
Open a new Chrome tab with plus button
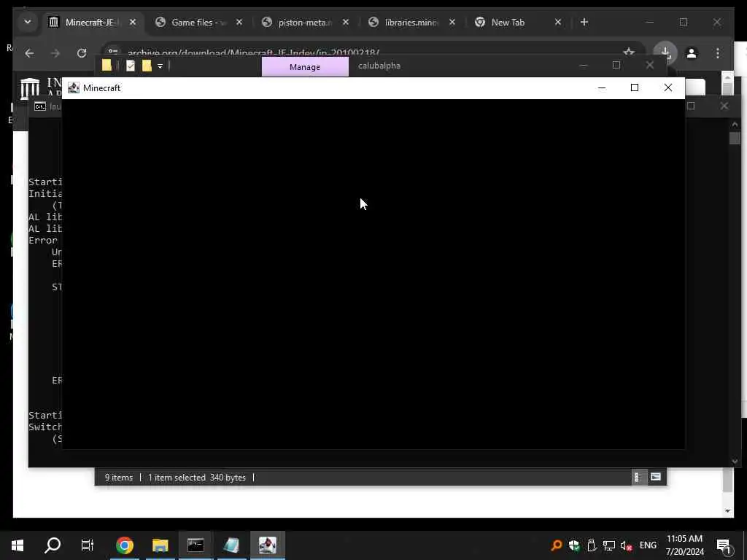coord(584,23)
